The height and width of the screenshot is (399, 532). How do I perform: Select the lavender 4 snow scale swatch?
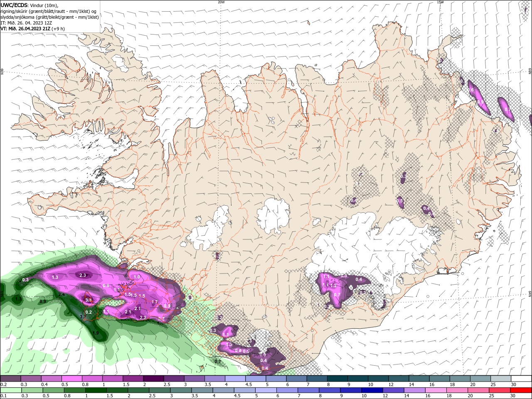click(235, 379)
